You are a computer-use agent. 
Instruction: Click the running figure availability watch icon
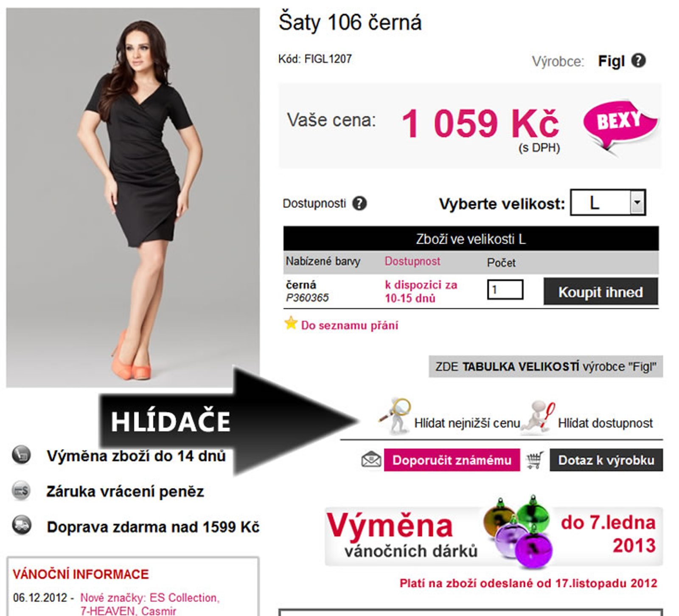tap(538, 417)
